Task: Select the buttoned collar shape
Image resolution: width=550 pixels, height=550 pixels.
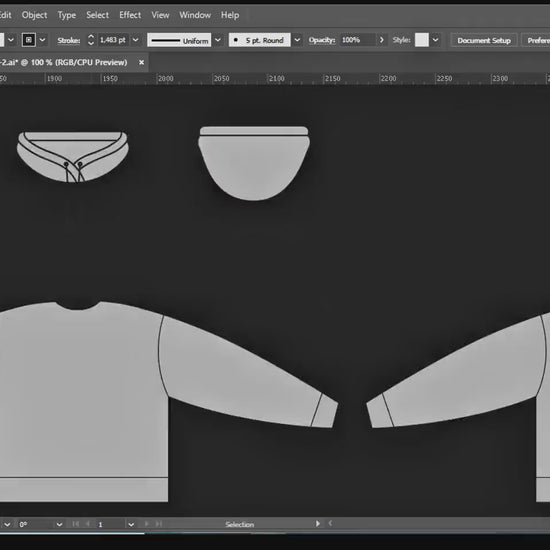Action: tap(73, 157)
